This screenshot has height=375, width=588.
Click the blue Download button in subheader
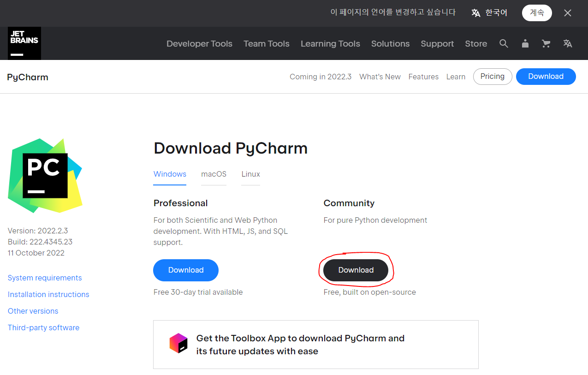(546, 77)
